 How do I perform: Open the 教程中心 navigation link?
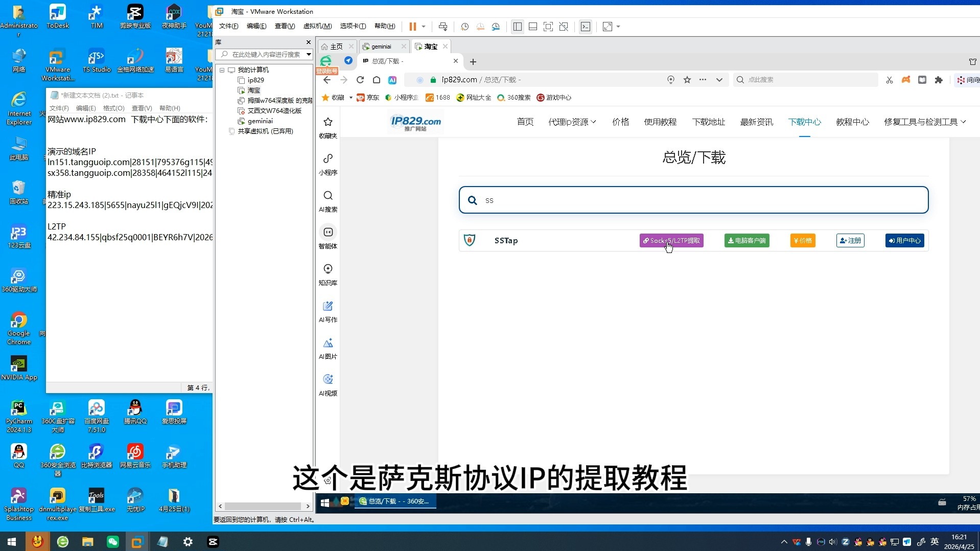click(852, 122)
